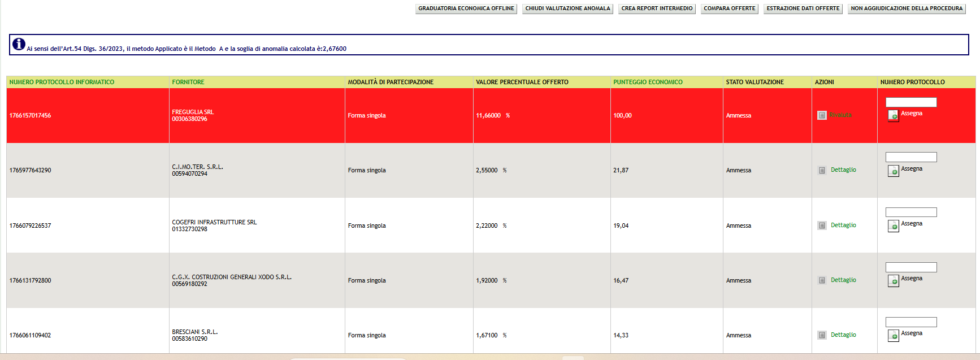
Task: Click the document icon in the C.G.X. Costruzioni row
Action: (x=822, y=280)
